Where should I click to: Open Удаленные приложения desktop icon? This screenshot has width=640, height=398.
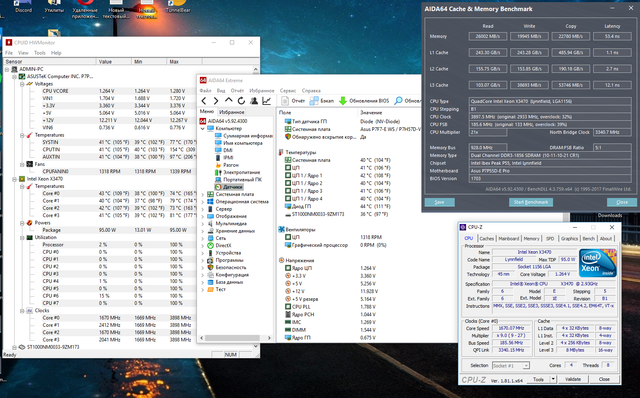coord(85,10)
